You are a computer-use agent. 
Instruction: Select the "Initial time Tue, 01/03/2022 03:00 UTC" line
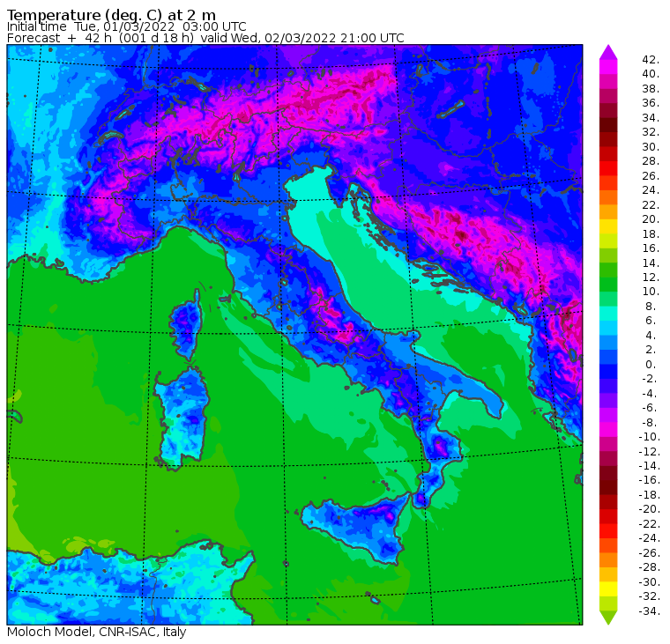click(x=126, y=26)
